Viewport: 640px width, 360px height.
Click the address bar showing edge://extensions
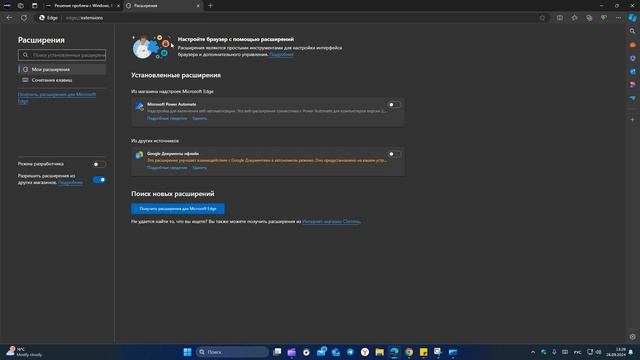point(286,18)
